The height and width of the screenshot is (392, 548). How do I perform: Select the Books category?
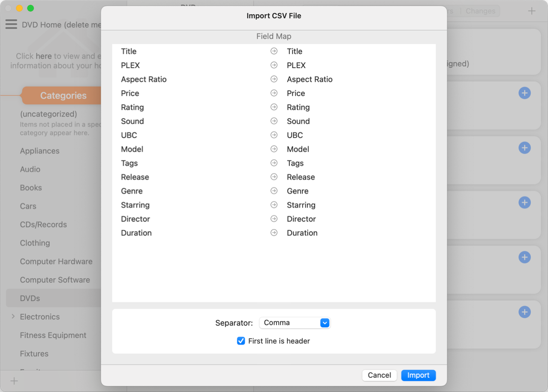pos(31,187)
